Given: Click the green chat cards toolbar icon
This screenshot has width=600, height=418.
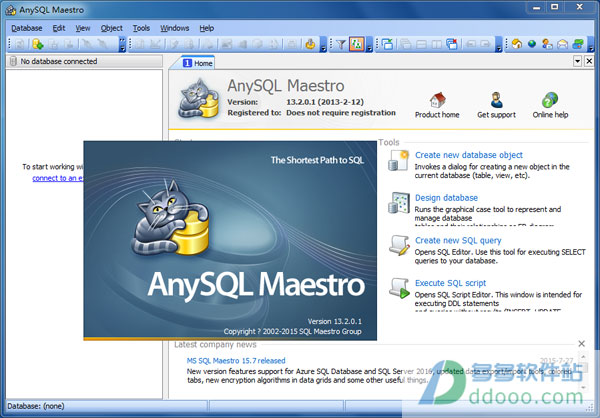Looking at the screenshot, I should (x=578, y=44).
